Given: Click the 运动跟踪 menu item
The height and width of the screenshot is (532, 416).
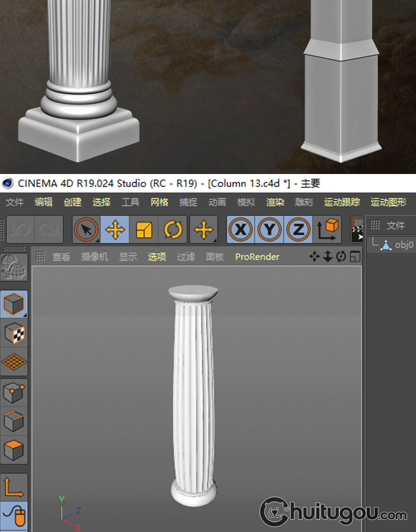Looking at the screenshot, I should 342,202.
